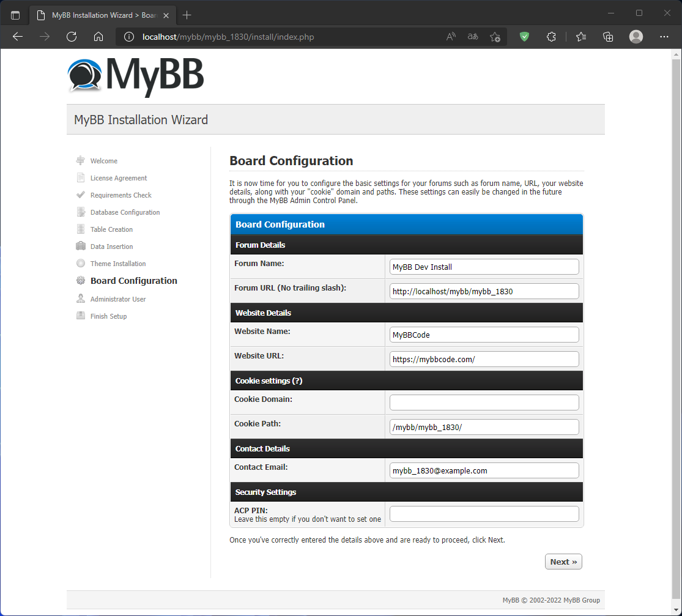Close the MyBB Installation Wizard tab
Image resolution: width=682 pixels, height=616 pixels.
(166, 15)
